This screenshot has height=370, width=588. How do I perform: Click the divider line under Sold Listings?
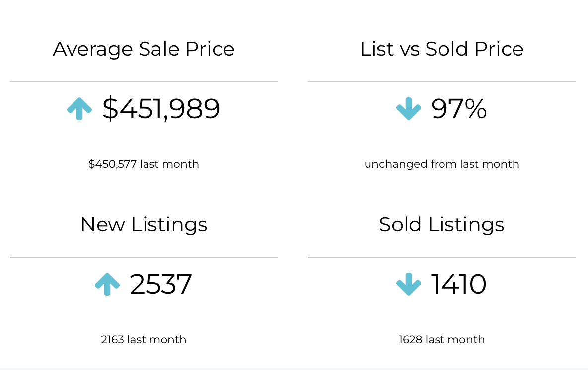[441, 257]
